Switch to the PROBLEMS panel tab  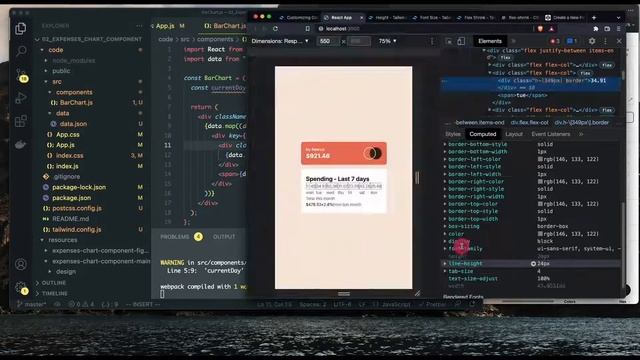click(x=175, y=237)
